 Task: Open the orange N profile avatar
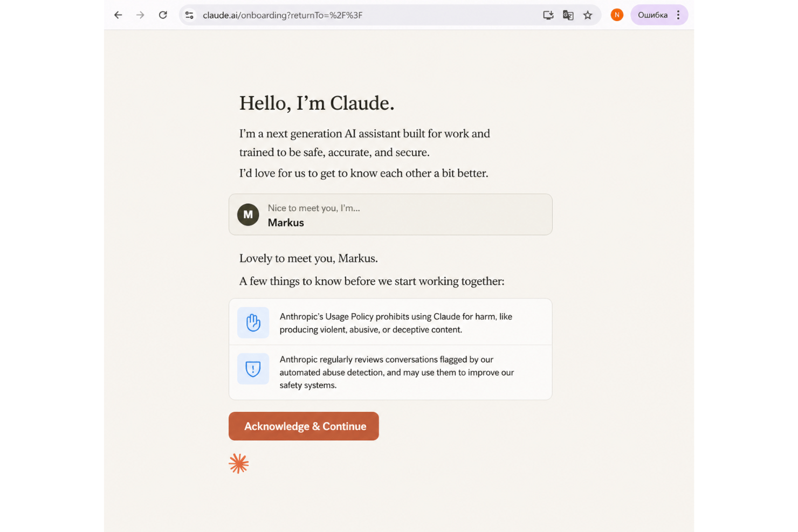617,15
